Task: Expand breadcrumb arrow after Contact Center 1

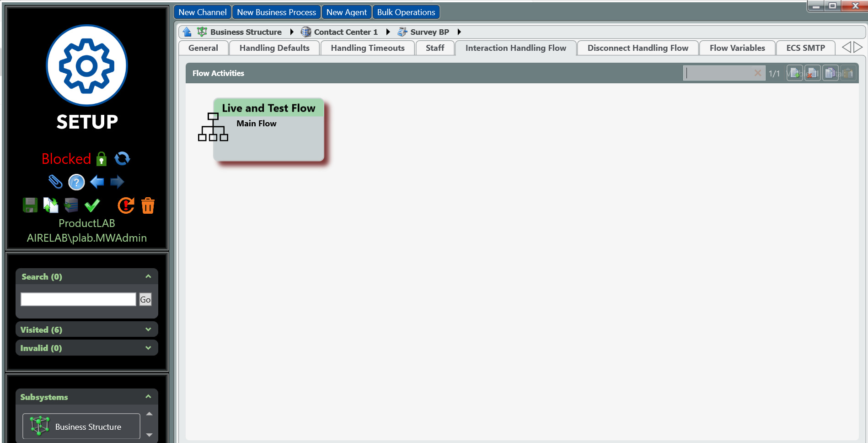Action: pos(388,32)
